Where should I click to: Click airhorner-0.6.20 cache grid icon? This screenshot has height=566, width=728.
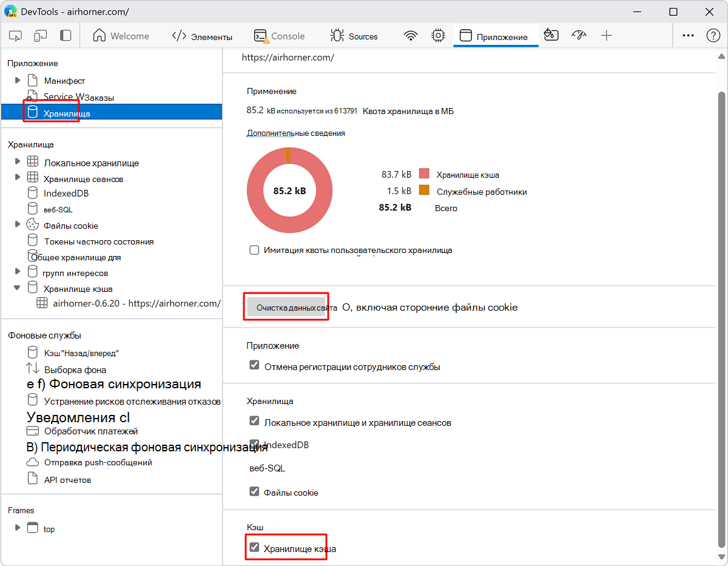click(x=42, y=303)
